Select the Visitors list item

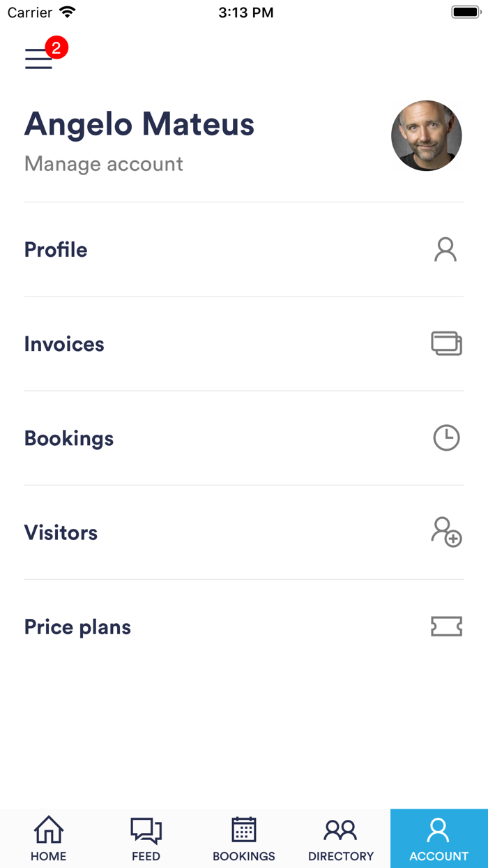point(61,532)
